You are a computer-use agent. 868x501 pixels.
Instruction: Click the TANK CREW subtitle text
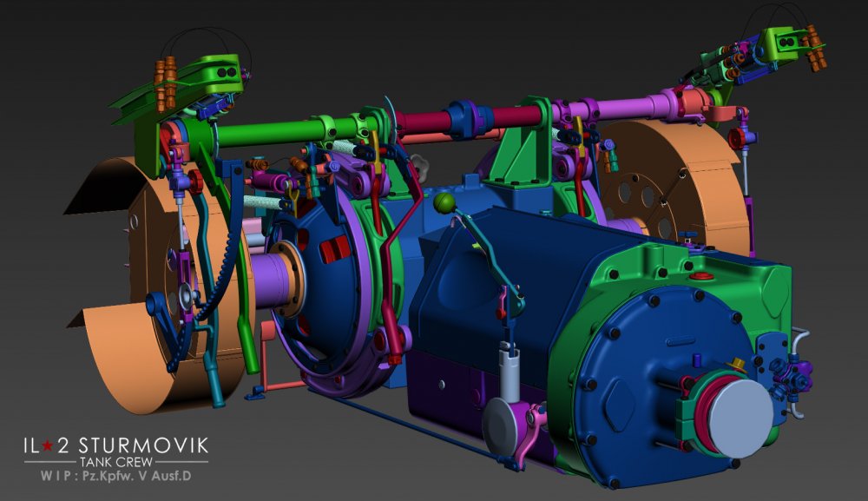pyautogui.click(x=115, y=462)
